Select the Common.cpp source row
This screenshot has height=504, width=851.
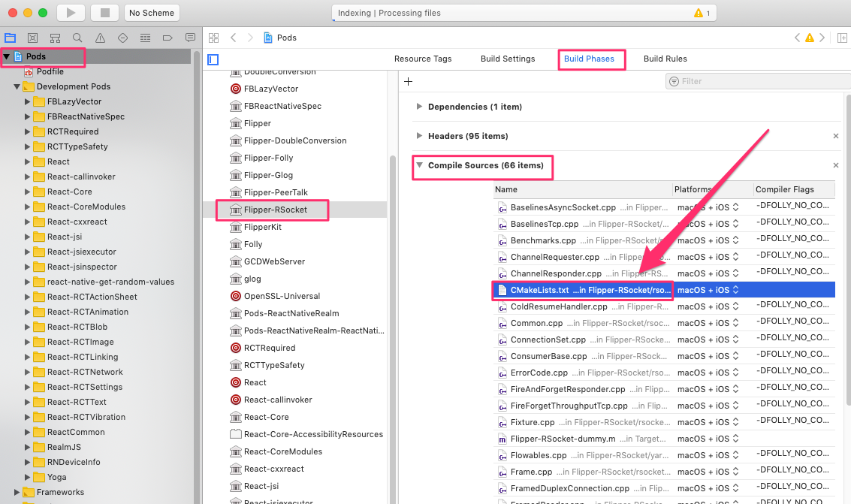664,323
